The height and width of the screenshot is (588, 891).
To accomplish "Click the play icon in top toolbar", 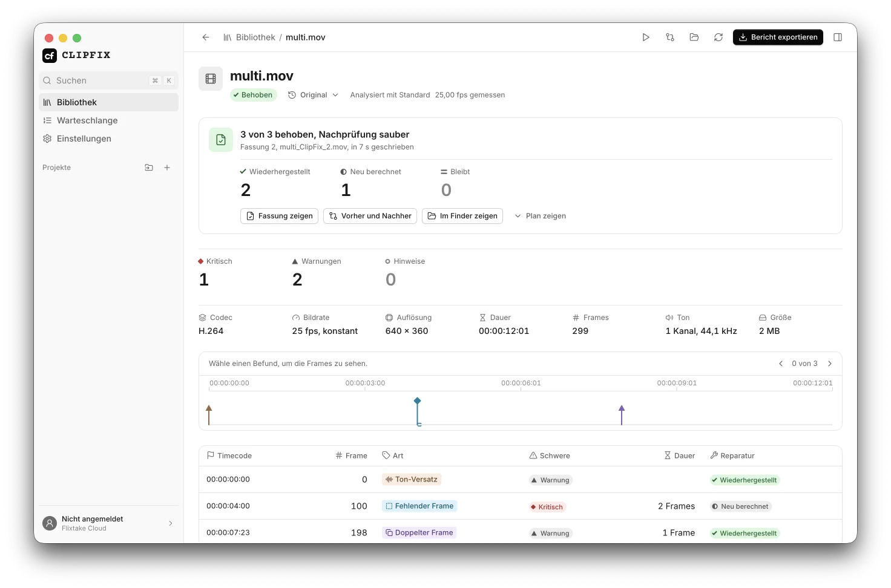I will pyautogui.click(x=646, y=38).
